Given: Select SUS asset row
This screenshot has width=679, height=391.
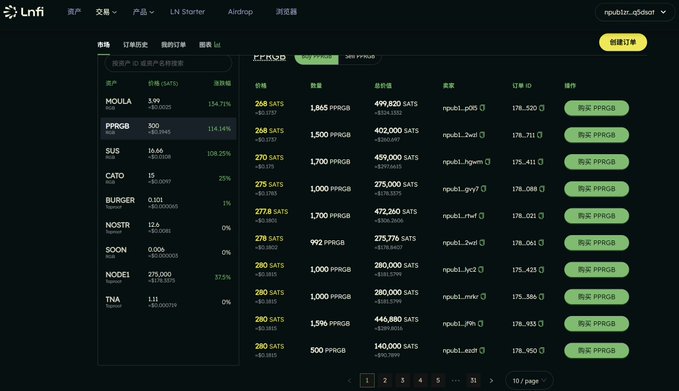Looking at the screenshot, I should pyautogui.click(x=168, y=153).
